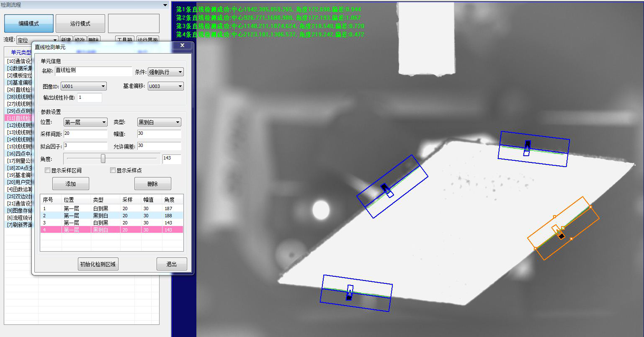This screenshot has height=337, width=644.
Task: Click the 输出线性补偿 input field
Action: tap(90, 97)
